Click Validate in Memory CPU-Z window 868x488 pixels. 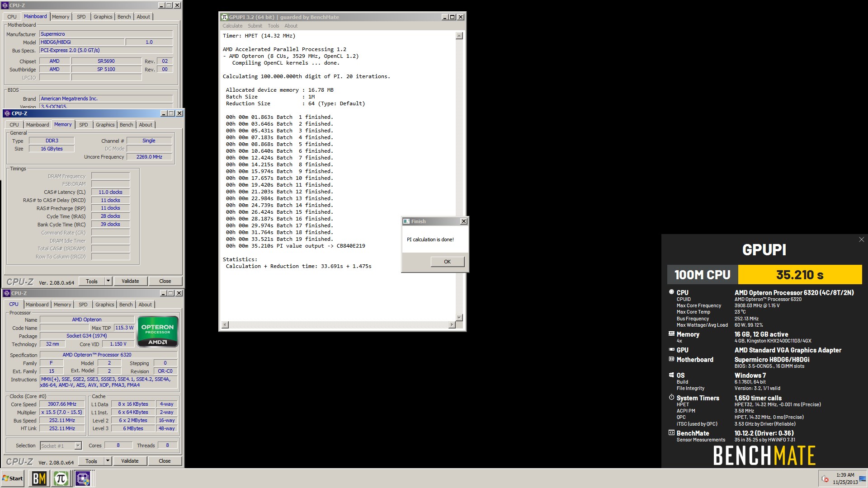130,281
